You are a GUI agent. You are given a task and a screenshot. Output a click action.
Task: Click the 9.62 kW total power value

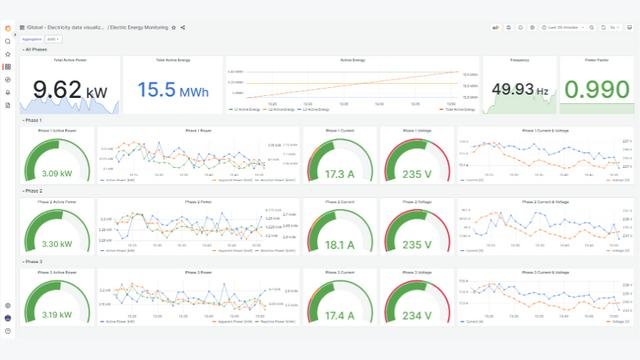(70, 89)
